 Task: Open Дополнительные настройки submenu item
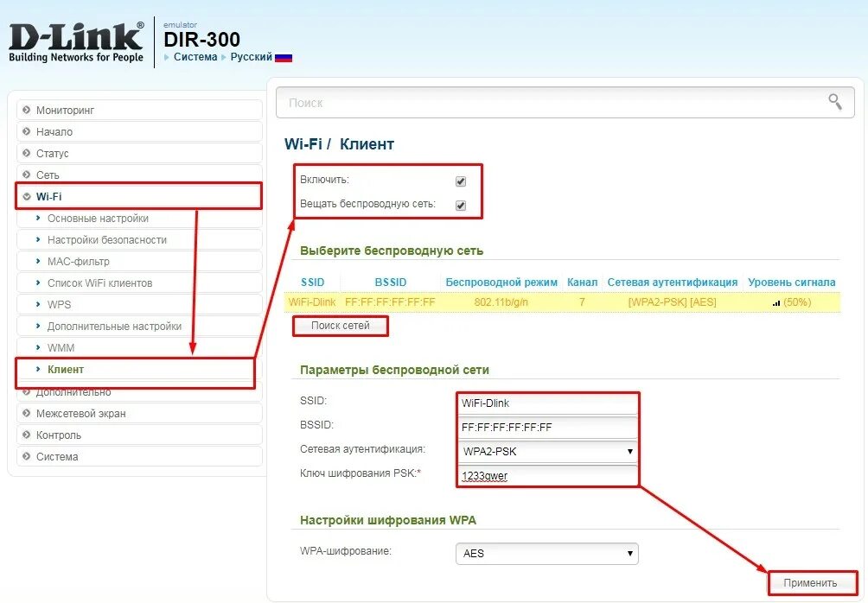coord(139,326)
